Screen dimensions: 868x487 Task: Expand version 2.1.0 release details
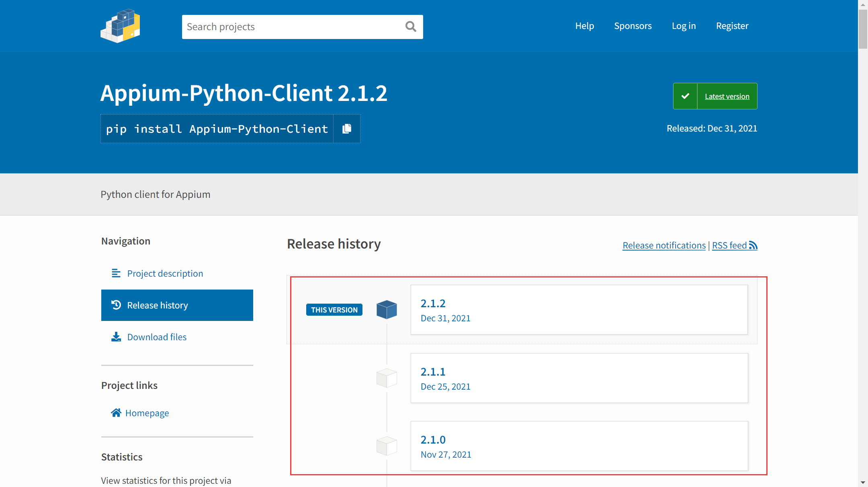click(x=434, y=439)
